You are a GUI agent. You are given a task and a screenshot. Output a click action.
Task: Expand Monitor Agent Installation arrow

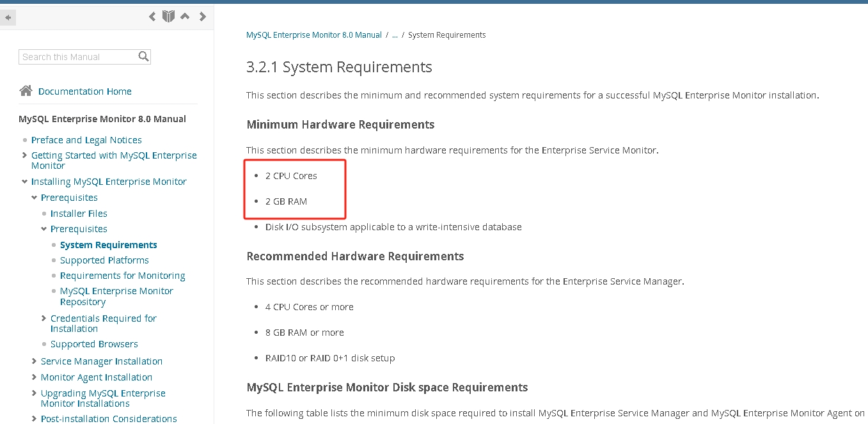[34, 377]
